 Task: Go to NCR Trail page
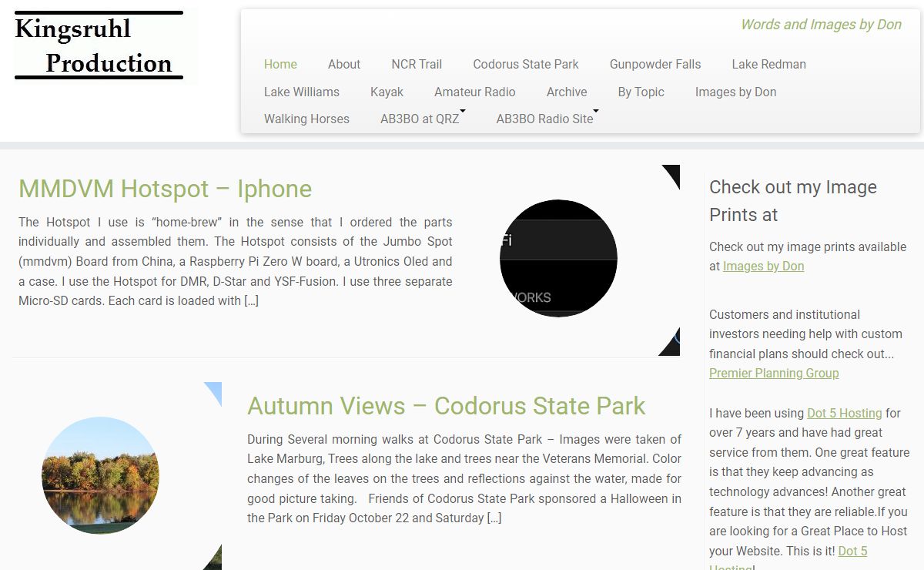(x=417, y=65)
